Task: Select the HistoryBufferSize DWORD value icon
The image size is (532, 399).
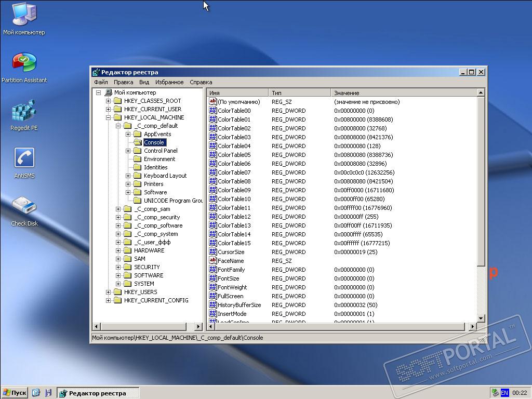Action: click(x=212, y=304)
